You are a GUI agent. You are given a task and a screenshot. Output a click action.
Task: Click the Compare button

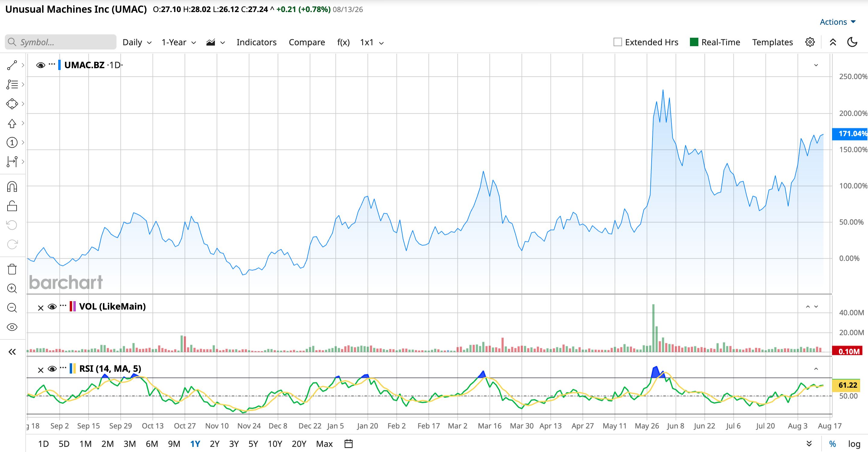coord(307,43)
